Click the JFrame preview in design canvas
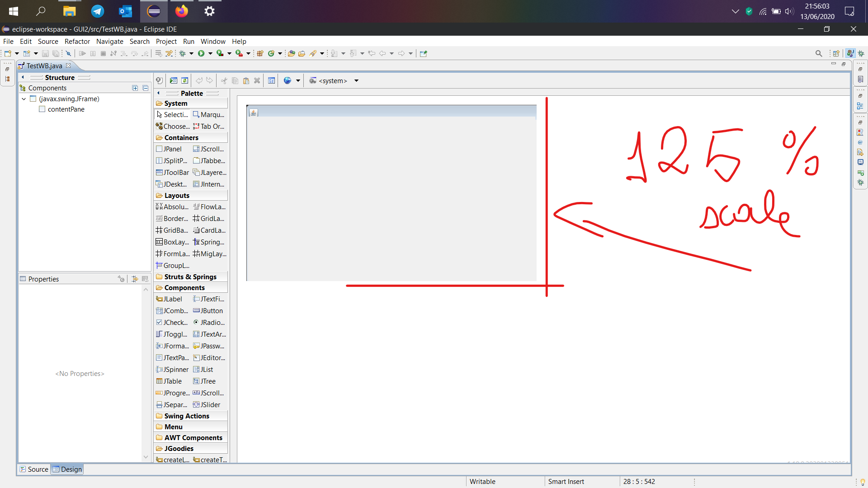Image resolution: width=868 pixels, height=488 pixels. tap(392, 193)
